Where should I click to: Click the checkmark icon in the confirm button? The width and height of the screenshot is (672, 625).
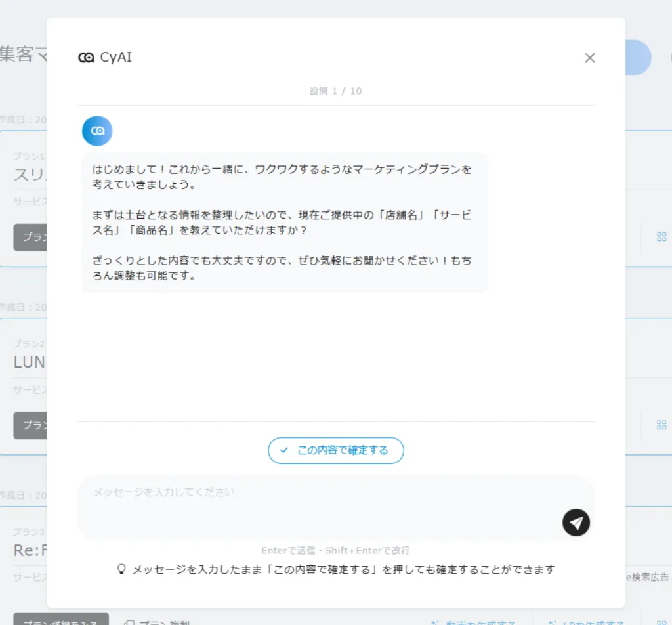pyautogui.click(x=284, y=450)
